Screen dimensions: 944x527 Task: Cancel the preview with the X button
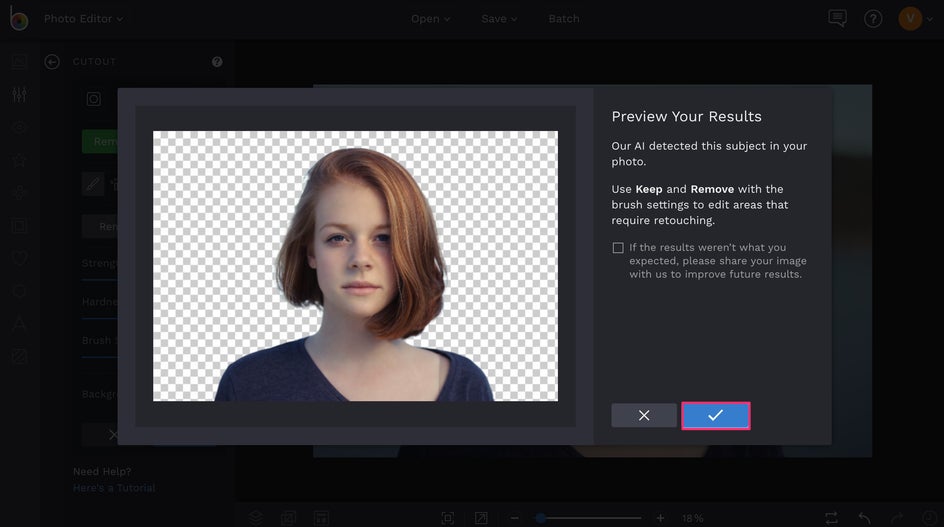click(644, 415)
